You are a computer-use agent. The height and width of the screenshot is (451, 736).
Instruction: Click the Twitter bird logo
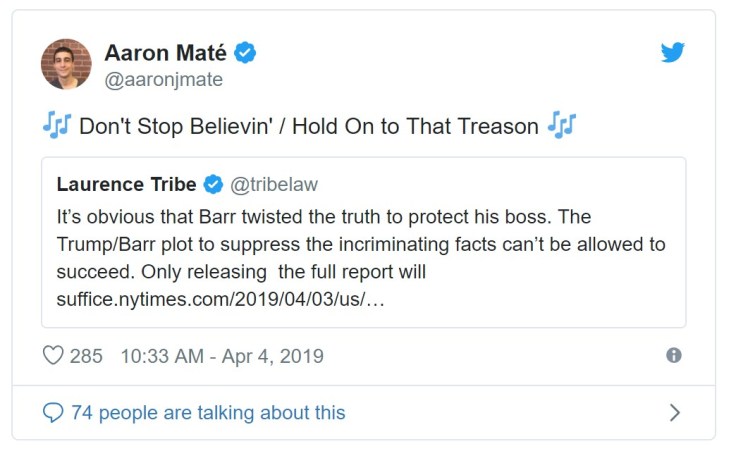673,53
